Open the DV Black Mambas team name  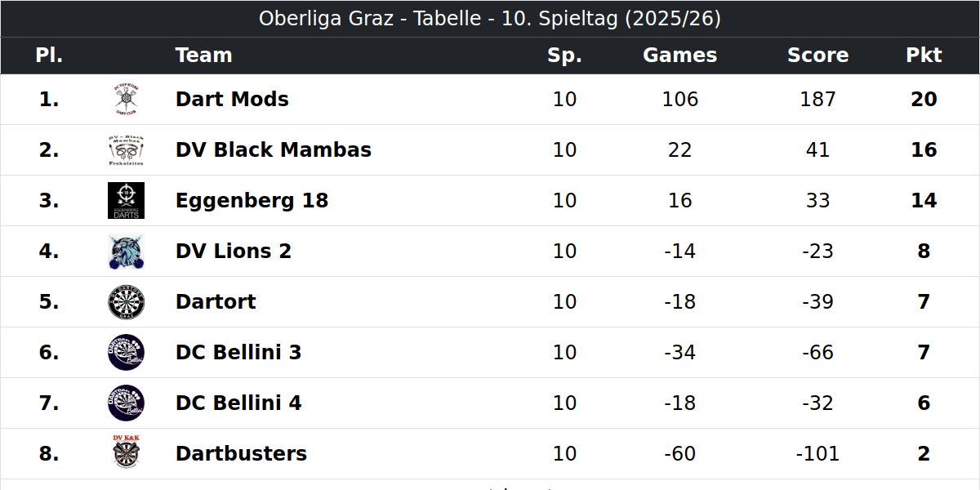point(274,150)
